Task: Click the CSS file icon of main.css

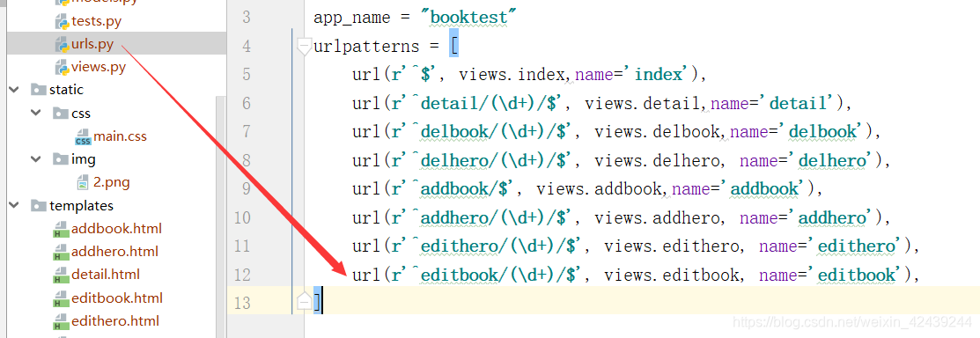Action: coord(83,136)
